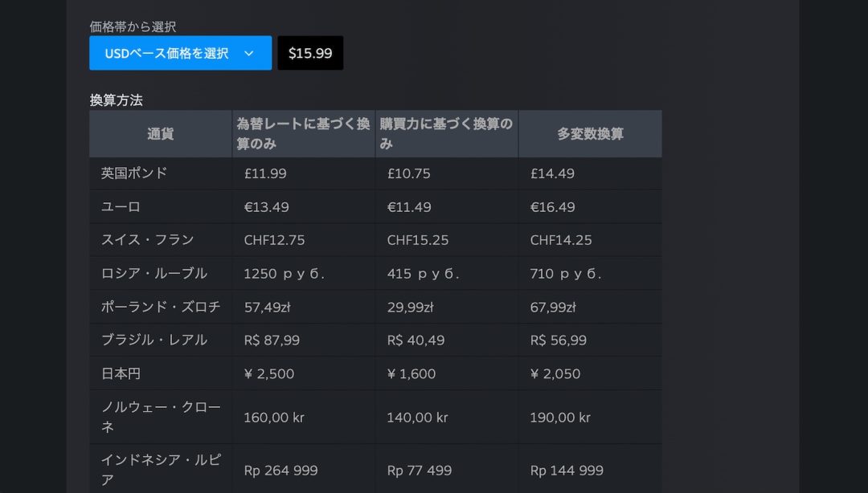Click the 29,99zł price cell

point(411,307)
